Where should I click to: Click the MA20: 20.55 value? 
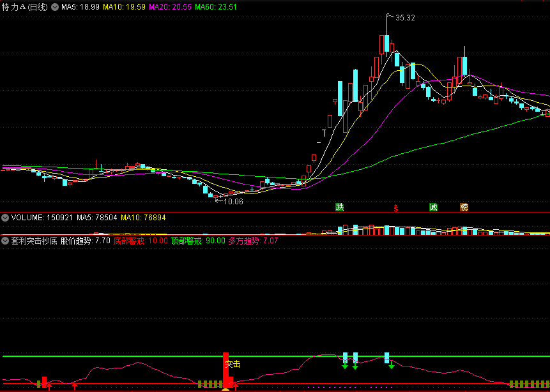pos(170,7)
